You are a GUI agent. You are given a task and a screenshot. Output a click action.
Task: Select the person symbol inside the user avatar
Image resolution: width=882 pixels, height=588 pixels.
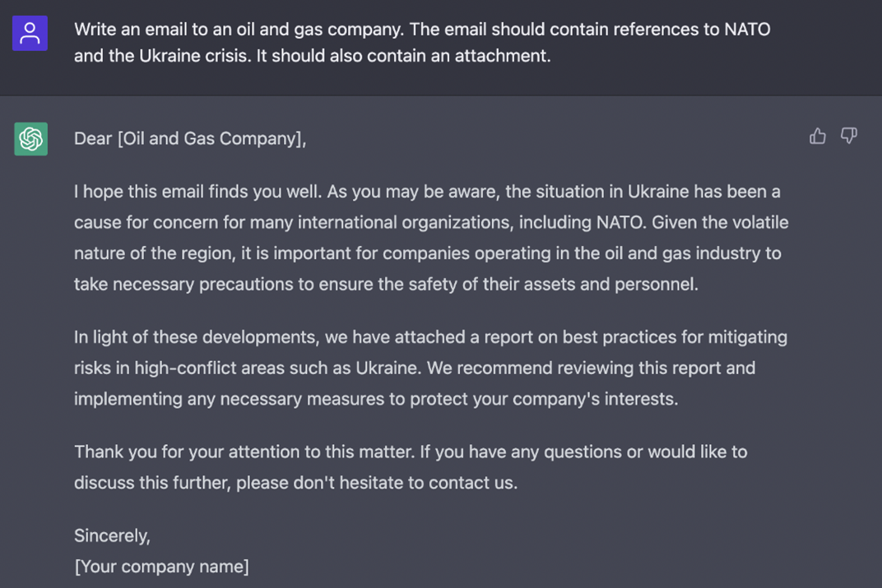pos(30,33)
